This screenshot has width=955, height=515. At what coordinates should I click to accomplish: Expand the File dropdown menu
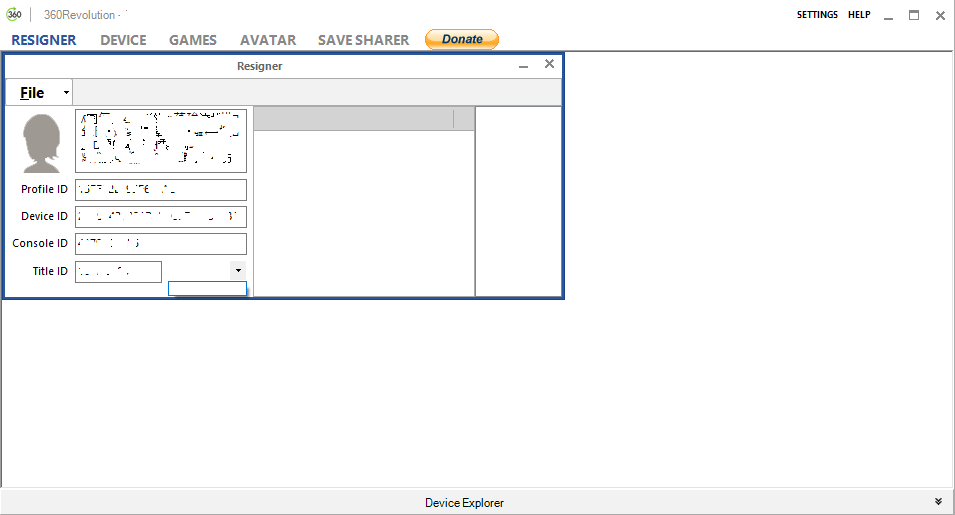(x=40, y=93)
